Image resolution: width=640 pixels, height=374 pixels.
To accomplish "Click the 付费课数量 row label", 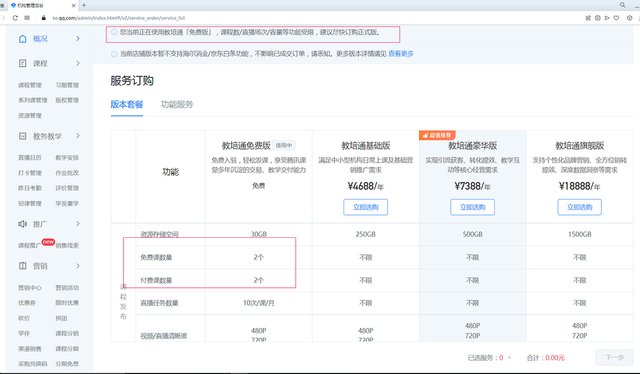I will tap(156, 280).
